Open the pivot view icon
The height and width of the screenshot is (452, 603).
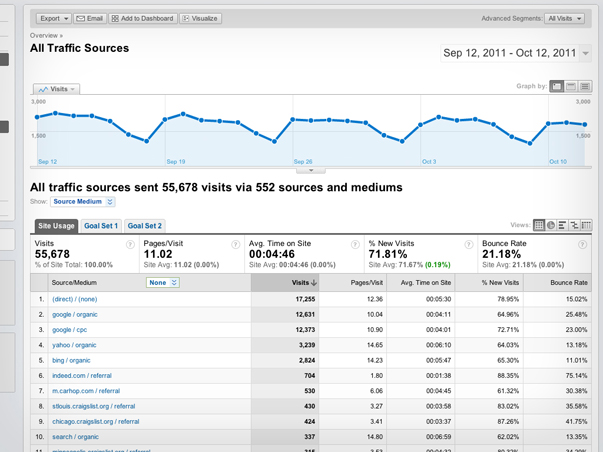(586, 225)
